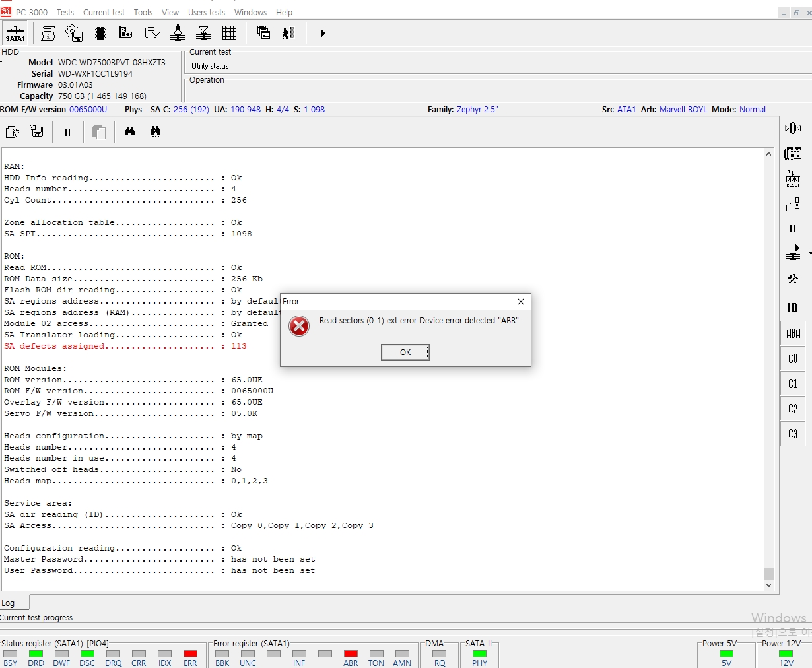Toggle the C2 copy button
This screenshot has height=668, width=812.
(x=793, y=409)
